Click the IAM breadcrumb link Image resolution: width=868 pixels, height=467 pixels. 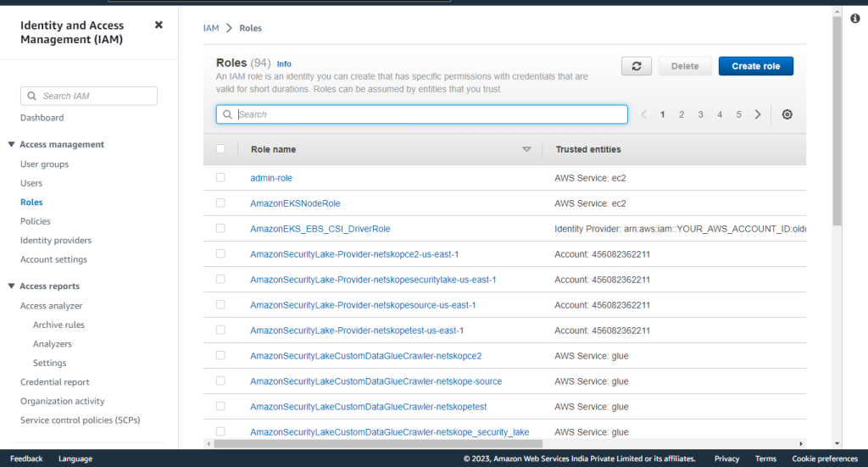coord(211,28)
